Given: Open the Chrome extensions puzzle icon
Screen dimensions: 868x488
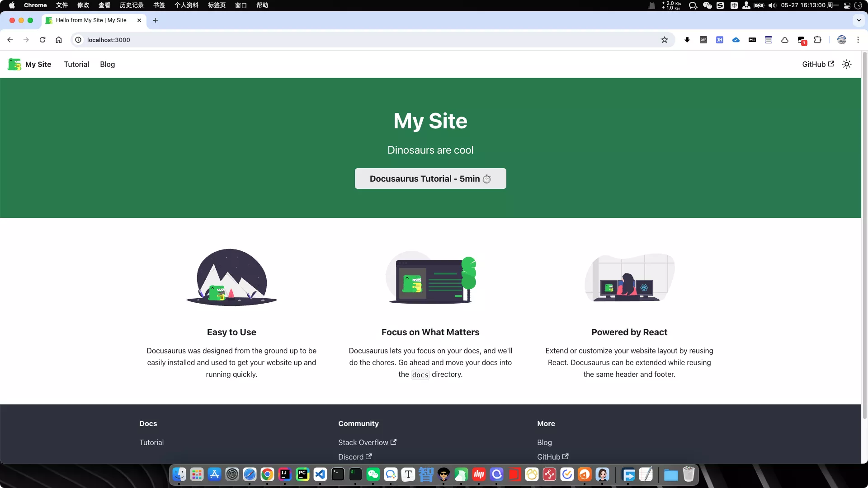Looking at the screenshot, I should click(x=817, y=40).
